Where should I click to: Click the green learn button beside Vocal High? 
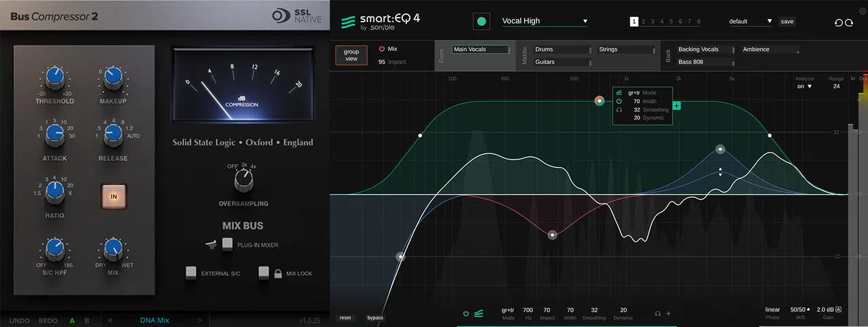tap(481, 22)
